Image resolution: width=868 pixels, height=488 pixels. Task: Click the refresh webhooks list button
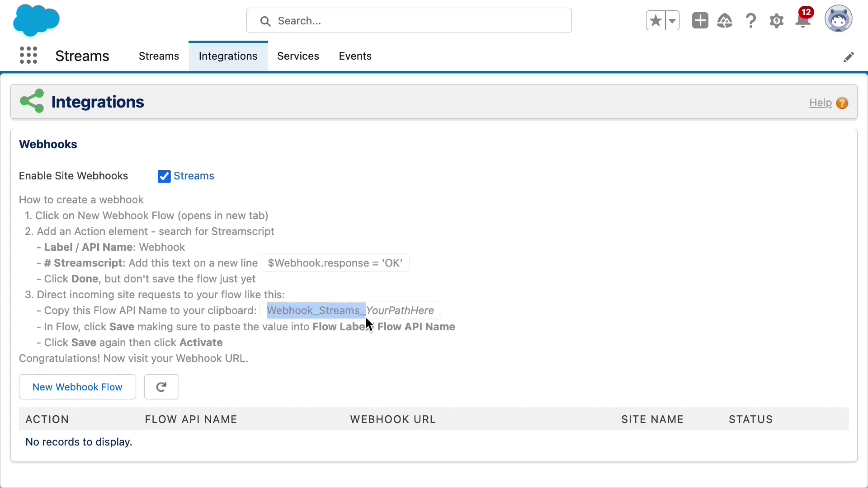161,387
